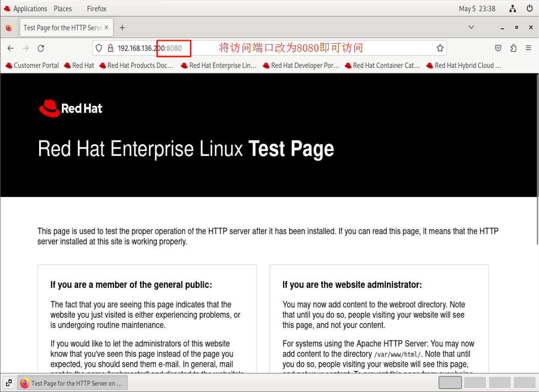Open the Firefox hamburger menu

(528, 48)
